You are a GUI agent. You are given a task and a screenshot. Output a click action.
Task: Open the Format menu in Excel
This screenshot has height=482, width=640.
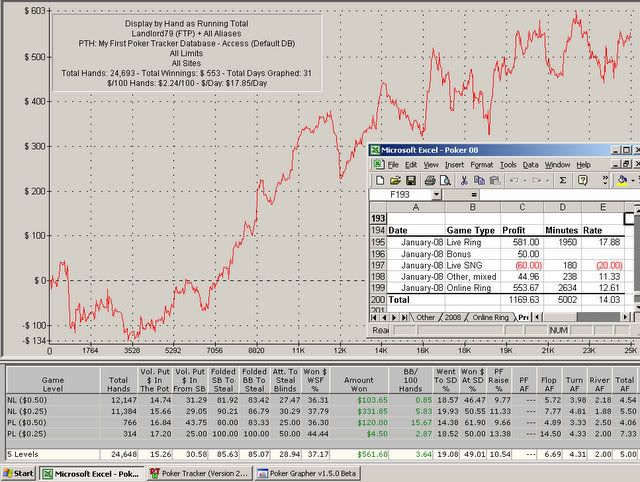(x=482, y=165)
